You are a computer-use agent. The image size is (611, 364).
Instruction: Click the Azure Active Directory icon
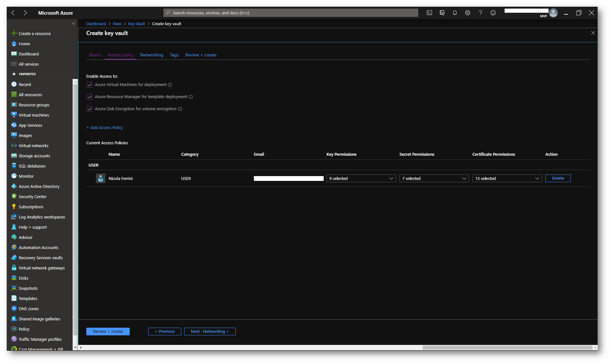pyautogui.click(x=14, y=186)
